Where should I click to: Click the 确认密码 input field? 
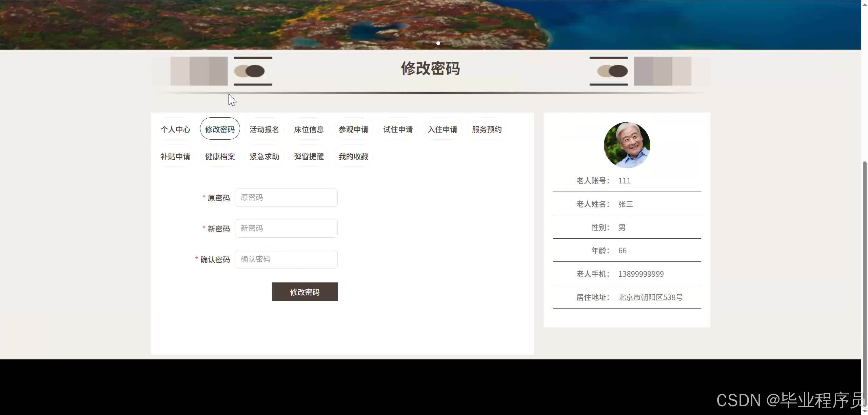tap(286, 259)
